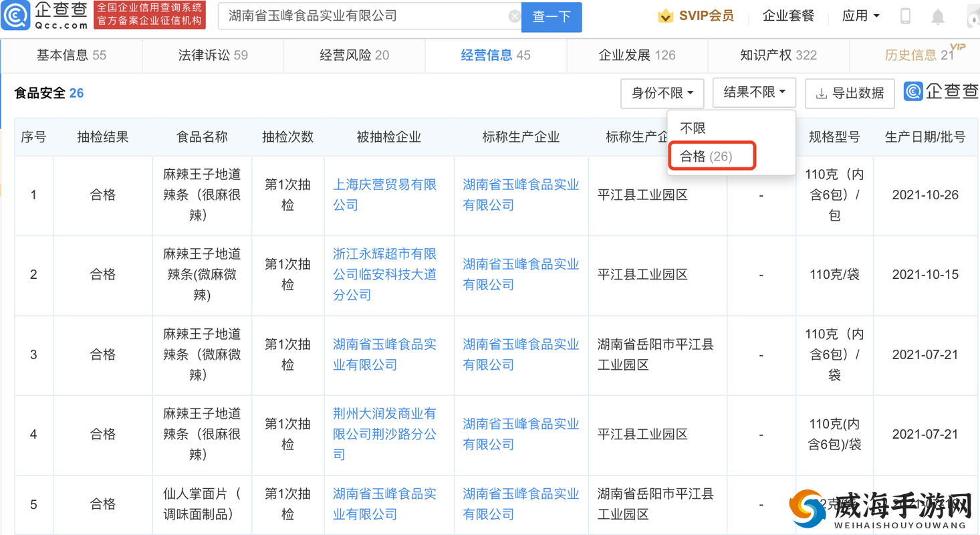Click the Qcc.com logo icon
This screenshot has height=535, width=980.
pos(16,15)
